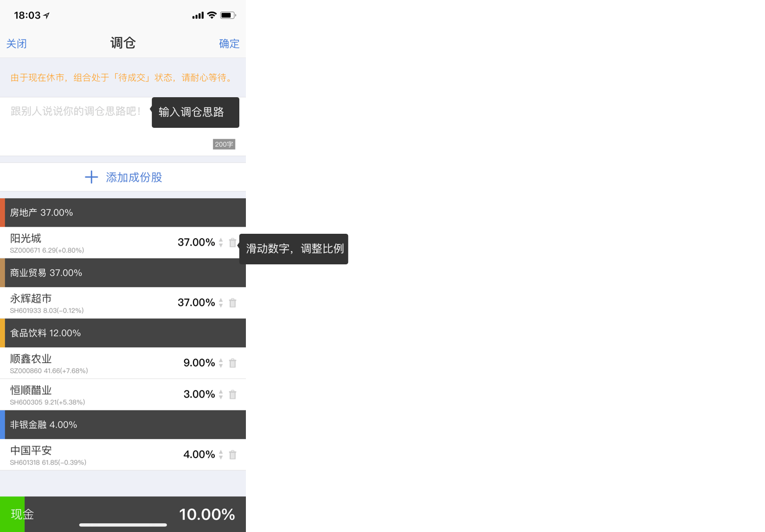Adjust 中国平安 4.00% stepper arrows
The height and width of the screenshot is (532, 765).
coord(221,454)
